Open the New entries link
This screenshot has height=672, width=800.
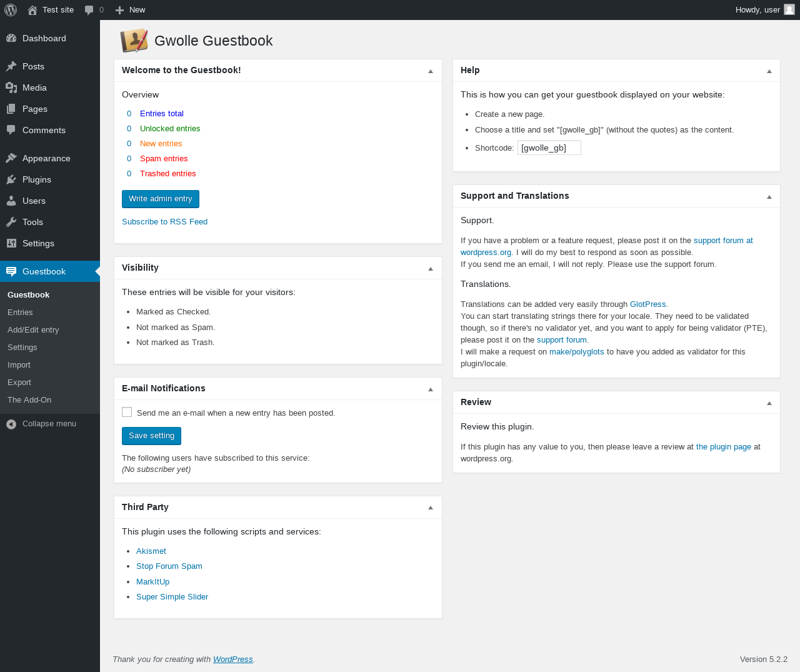point(161,144)
